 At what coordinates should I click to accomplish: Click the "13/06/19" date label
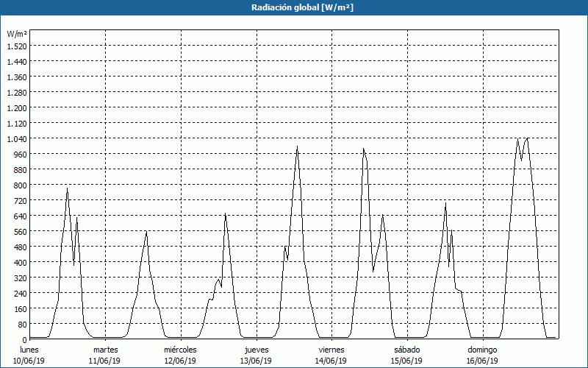pos(256,361)
